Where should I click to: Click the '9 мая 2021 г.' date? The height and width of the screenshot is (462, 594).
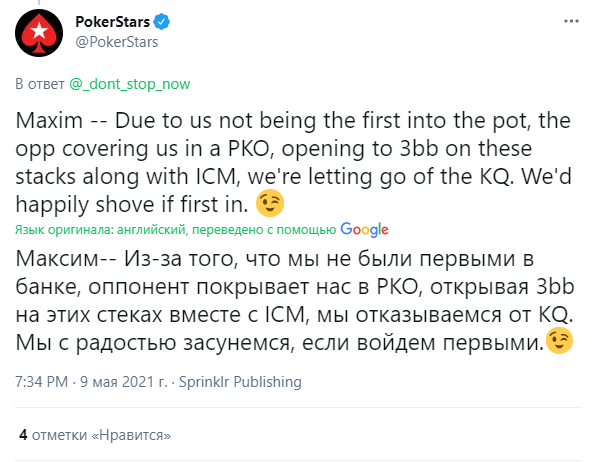(x=123, y=382)
